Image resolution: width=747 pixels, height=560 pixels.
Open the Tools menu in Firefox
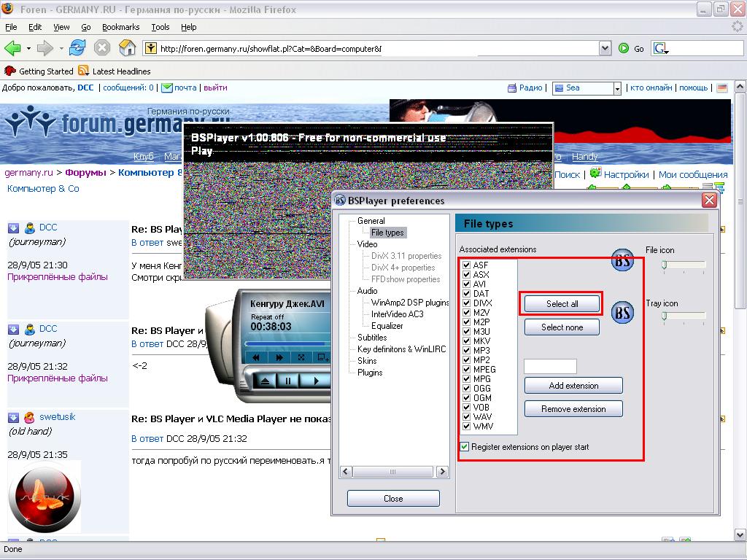point(160,27)
